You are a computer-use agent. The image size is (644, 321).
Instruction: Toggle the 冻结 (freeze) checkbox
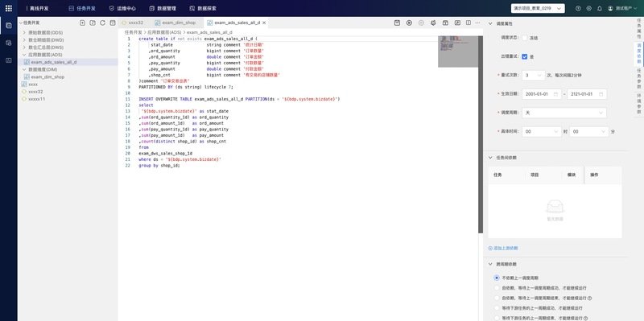pos(525,38)
